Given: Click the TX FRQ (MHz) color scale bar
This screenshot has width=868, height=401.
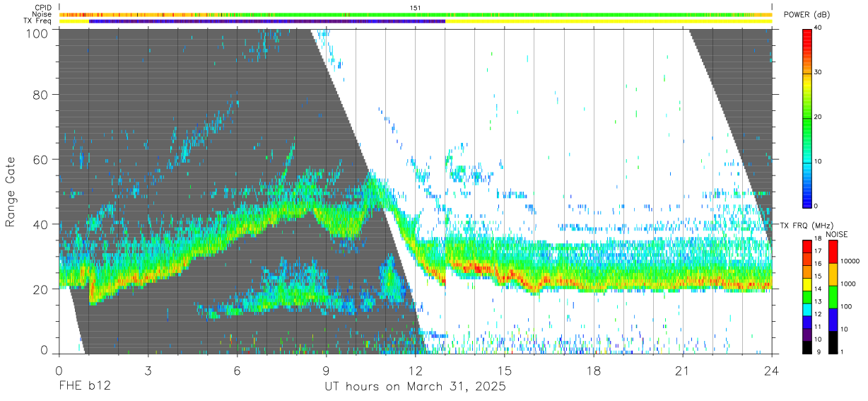Looking at the screenshot, I should pyautogui.click(x=807, y=296).
